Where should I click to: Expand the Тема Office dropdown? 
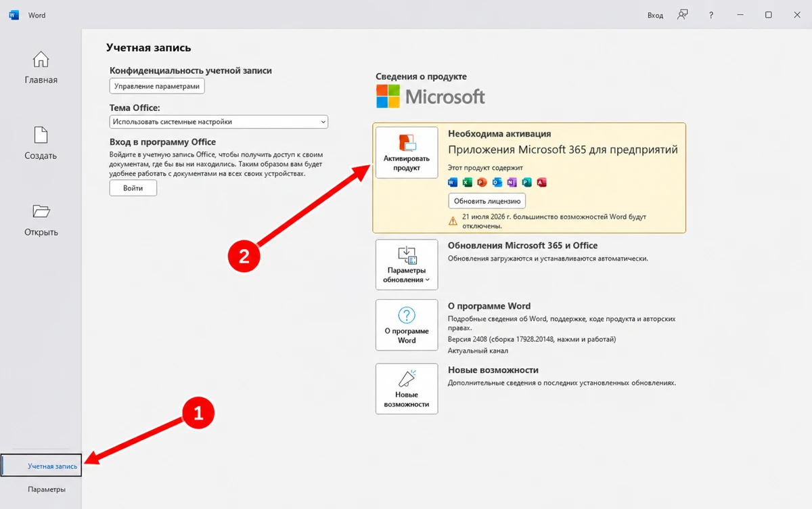point(219,122)
